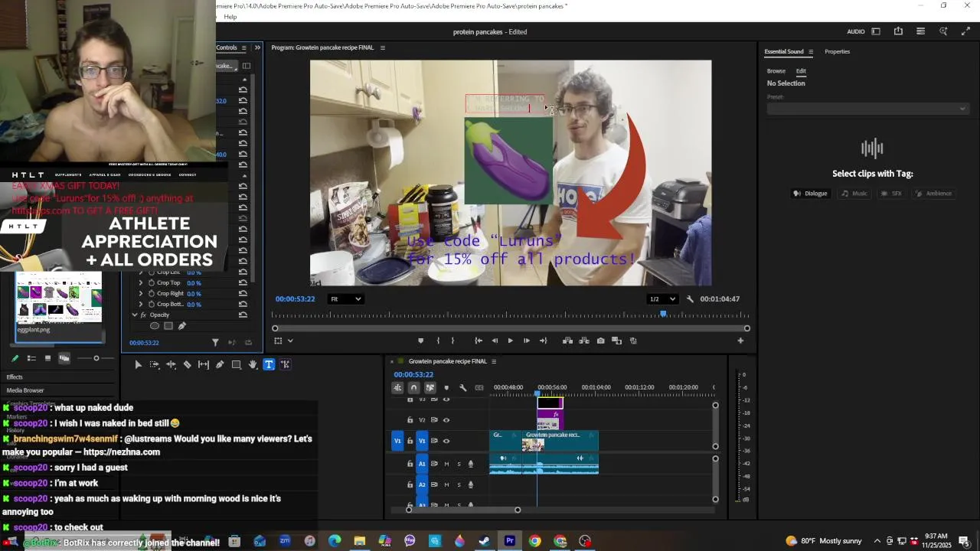Toggle Linked Selection in timeline
The width and height of the screenshot is (980, 551).
[x=430, y=387]
